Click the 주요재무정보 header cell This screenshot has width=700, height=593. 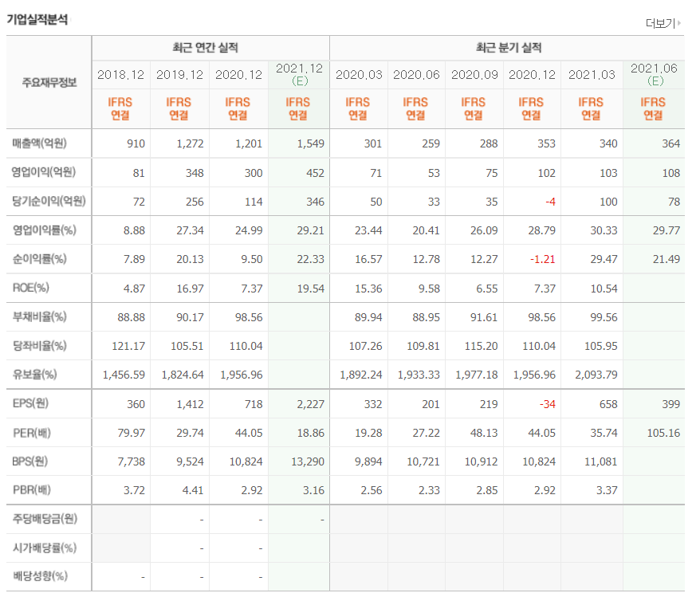pos(49,82)
